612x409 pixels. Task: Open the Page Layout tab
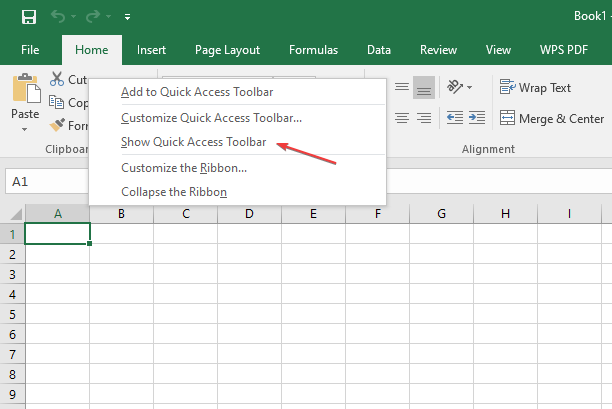228,50
